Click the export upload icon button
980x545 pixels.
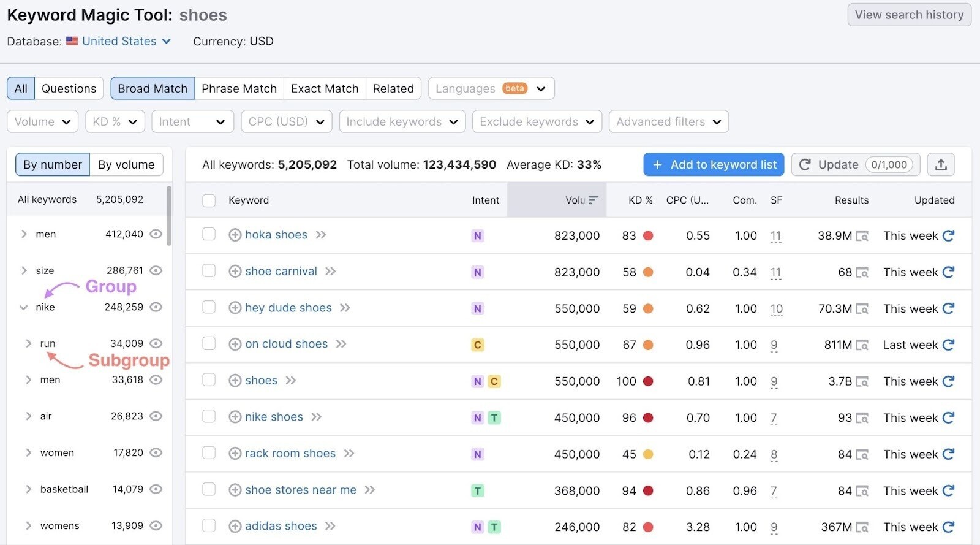(x=941, y=164)
